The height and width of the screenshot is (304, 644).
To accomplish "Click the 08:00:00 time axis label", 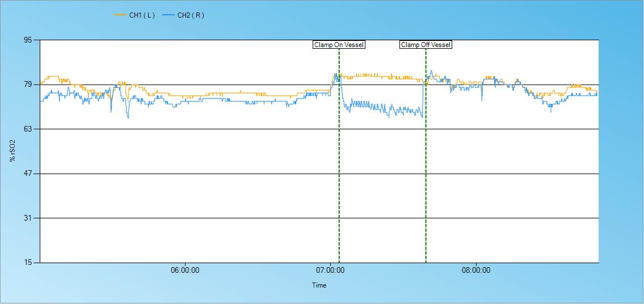I will (x=476, y=271).
